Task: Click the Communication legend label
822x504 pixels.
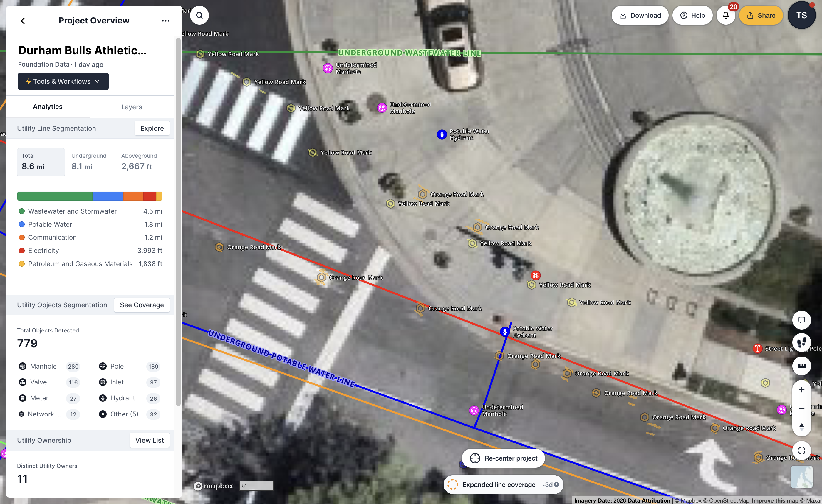Action: (x=52, y=238)
